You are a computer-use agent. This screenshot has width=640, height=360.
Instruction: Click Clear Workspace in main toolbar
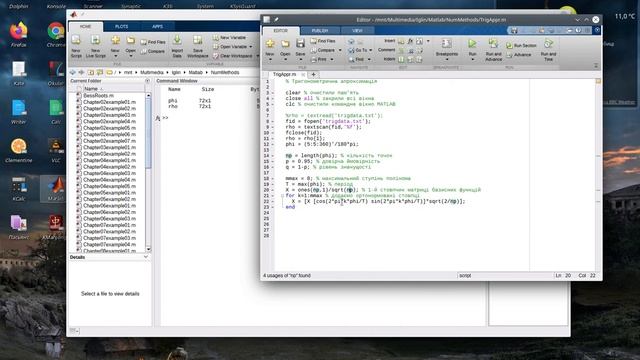(x=233, y=56)
